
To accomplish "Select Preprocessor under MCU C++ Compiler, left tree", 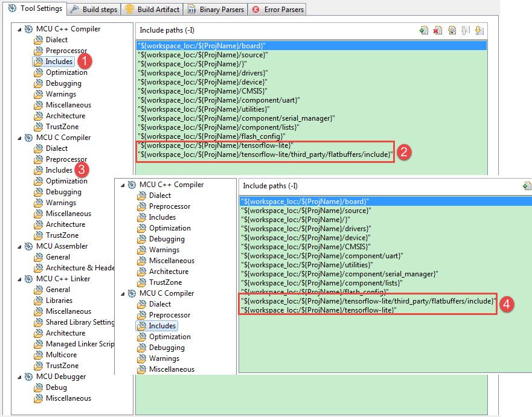I will [61, 51].
